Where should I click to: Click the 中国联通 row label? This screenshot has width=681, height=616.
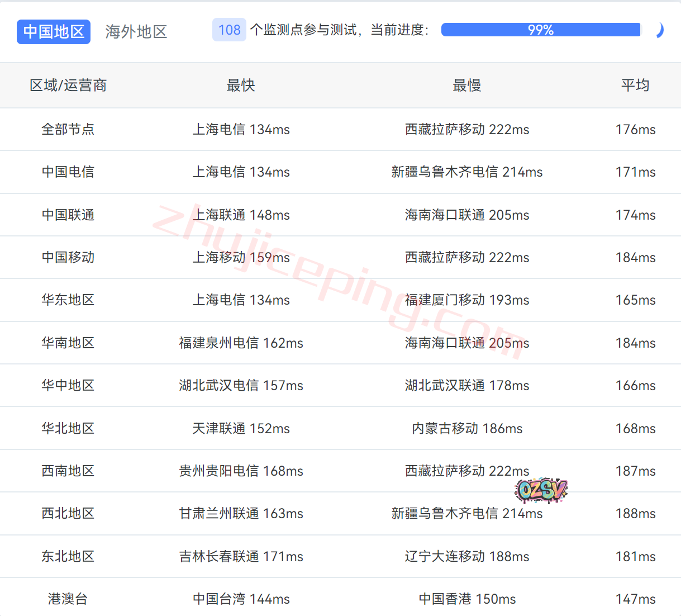pyautogui.click(x=68, y=215)
